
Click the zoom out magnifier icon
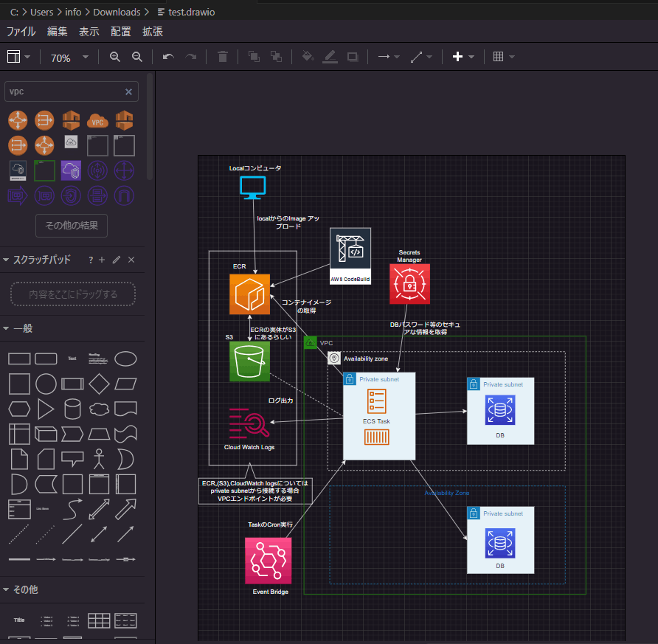(136, 57)
